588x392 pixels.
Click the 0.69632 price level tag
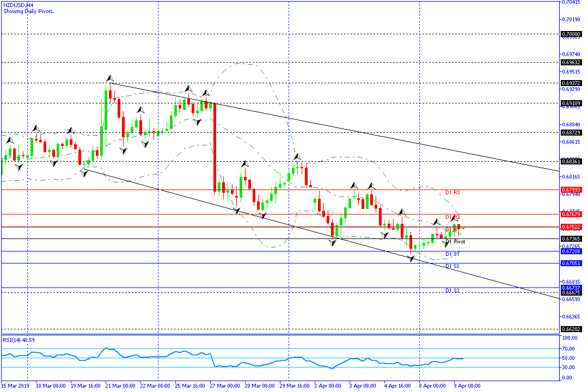coord(571,63)
